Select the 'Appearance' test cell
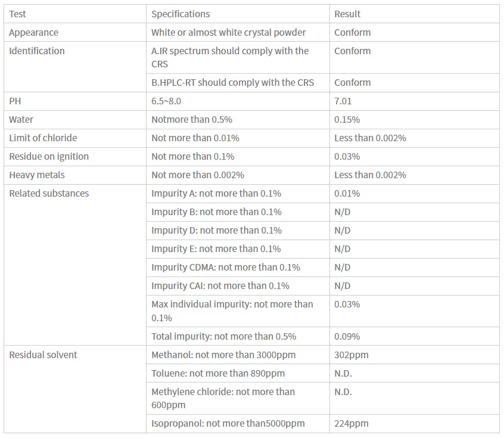 coord(33,32)
